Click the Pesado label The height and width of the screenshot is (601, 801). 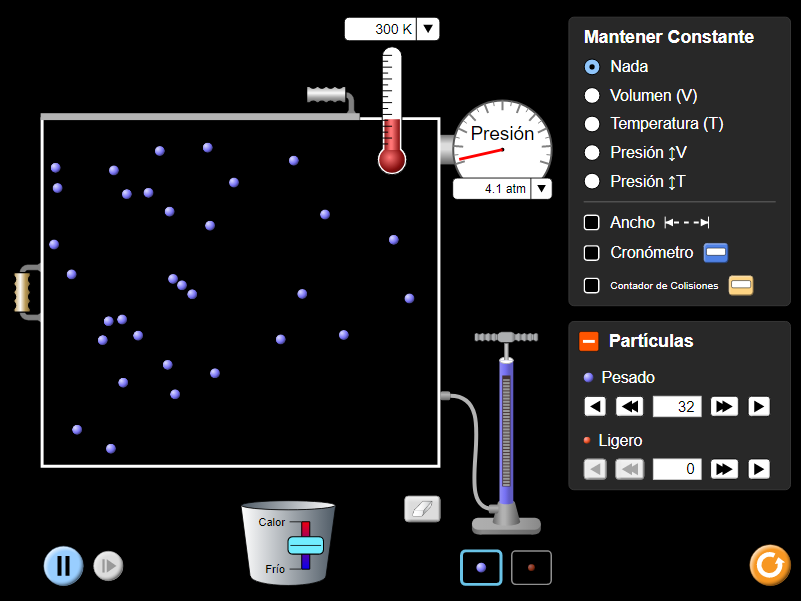628,377
